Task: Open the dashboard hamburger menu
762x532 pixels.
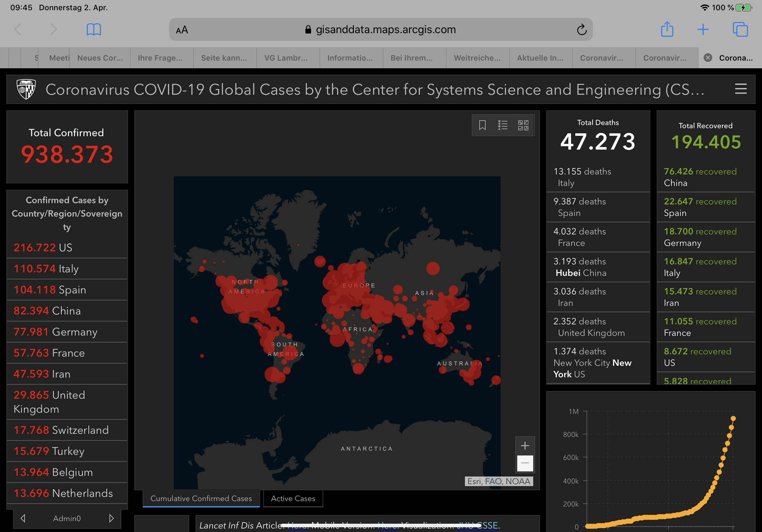Action: (740, 89)
